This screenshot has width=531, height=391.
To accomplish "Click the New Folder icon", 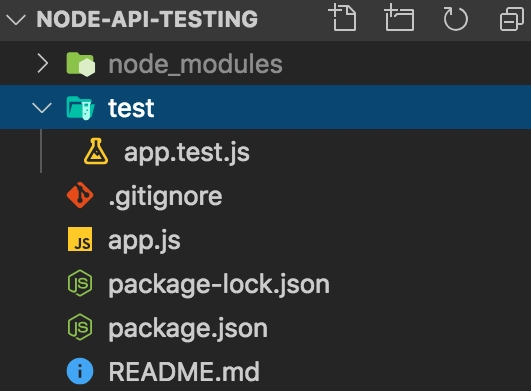I will point(399,18).
